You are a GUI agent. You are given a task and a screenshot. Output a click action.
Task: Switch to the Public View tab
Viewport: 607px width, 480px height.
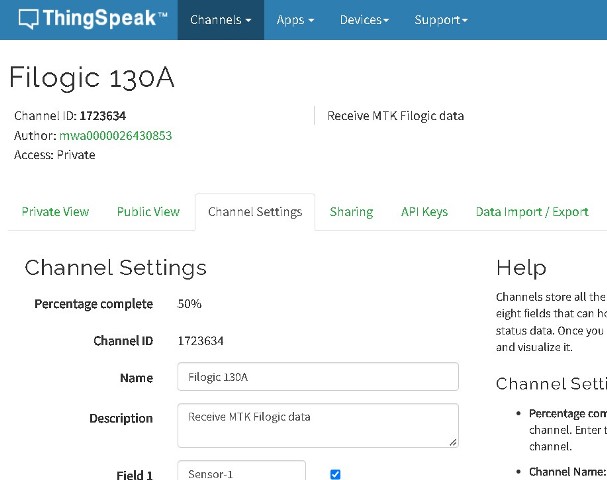(148, 212)
